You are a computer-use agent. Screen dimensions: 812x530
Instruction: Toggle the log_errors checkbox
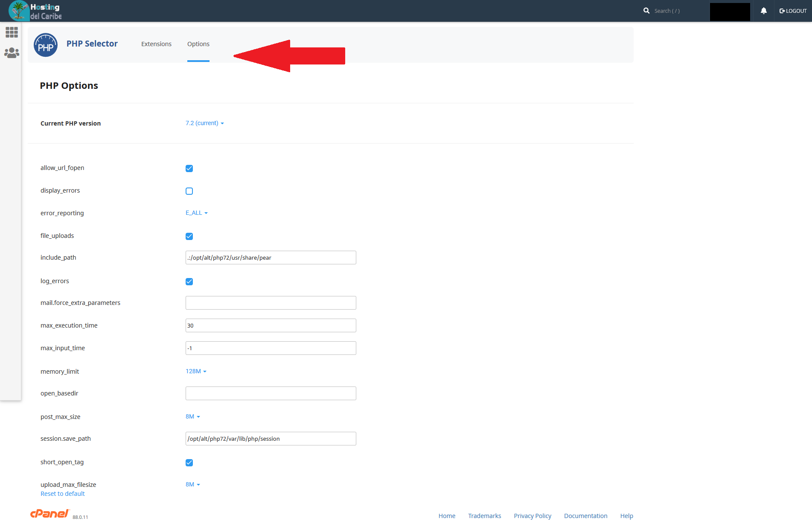189,281
